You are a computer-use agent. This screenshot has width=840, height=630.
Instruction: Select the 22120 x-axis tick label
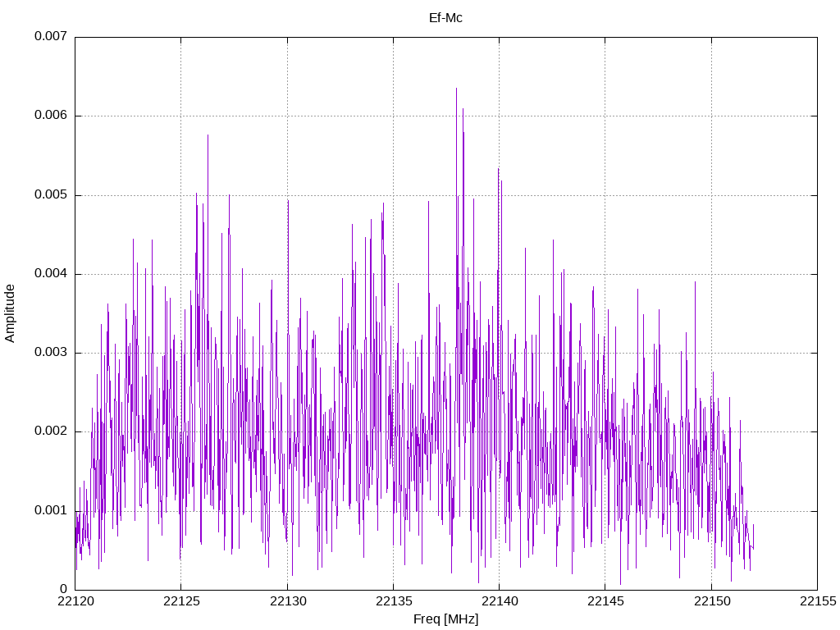click(x=75, y=601)
